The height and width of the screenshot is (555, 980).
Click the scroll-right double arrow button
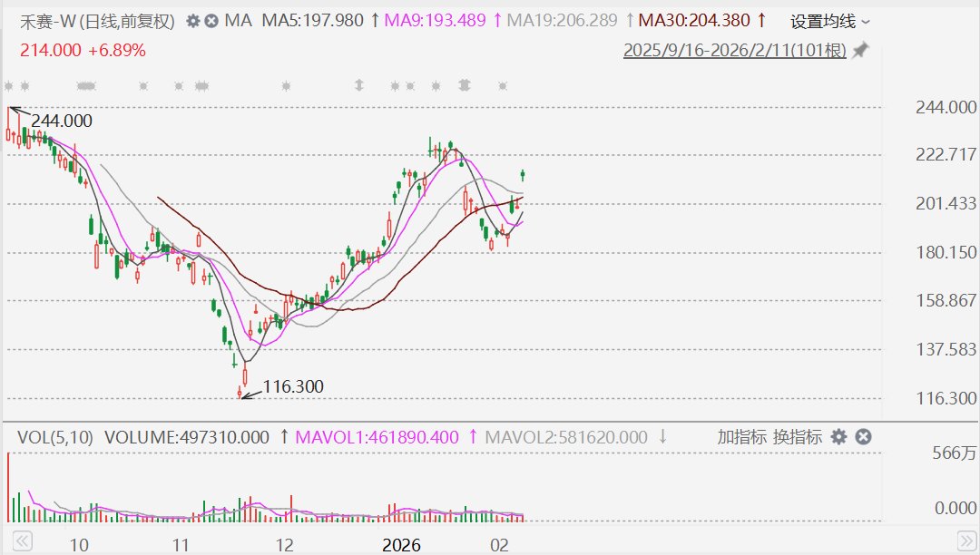966,540
